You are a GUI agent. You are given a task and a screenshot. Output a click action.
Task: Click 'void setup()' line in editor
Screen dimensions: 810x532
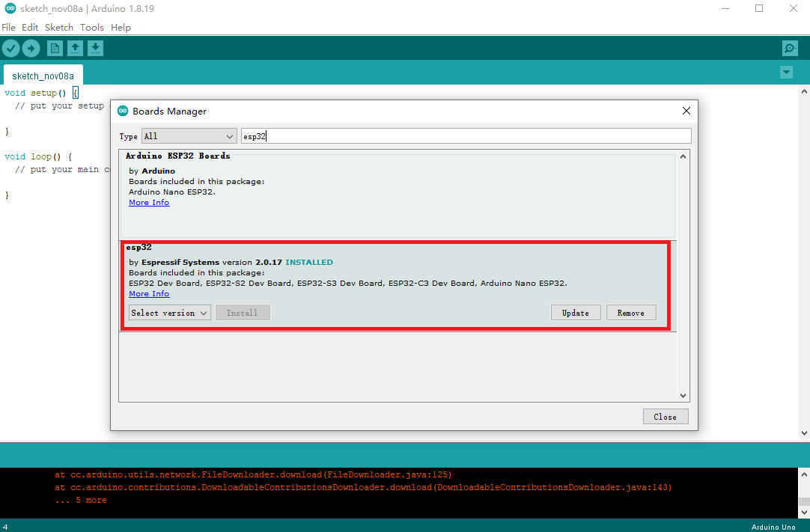41,93
